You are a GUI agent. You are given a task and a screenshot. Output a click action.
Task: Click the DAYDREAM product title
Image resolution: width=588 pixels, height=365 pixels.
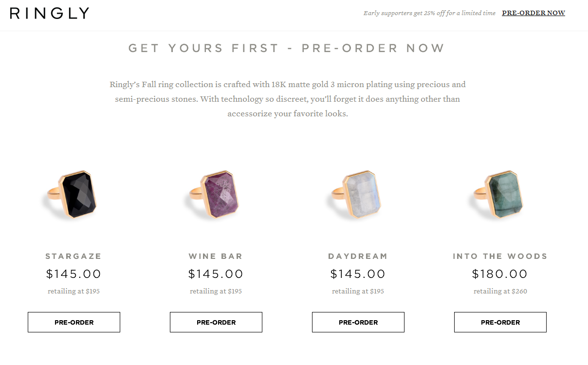[358, 256]
